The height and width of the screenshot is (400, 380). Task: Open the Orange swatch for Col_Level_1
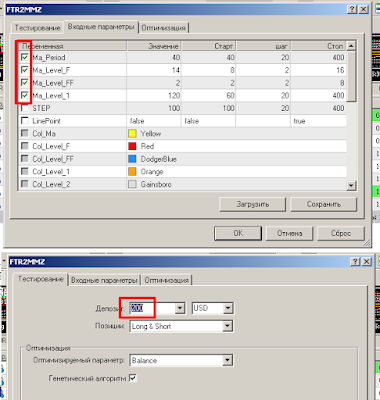click(x=132, y=172)
